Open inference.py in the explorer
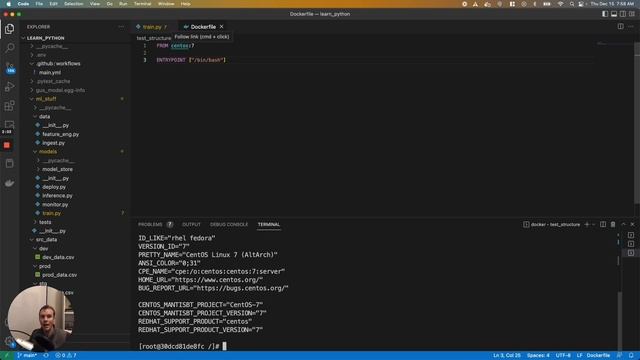The height and width of the screenshot is (360, 640). 57,196
